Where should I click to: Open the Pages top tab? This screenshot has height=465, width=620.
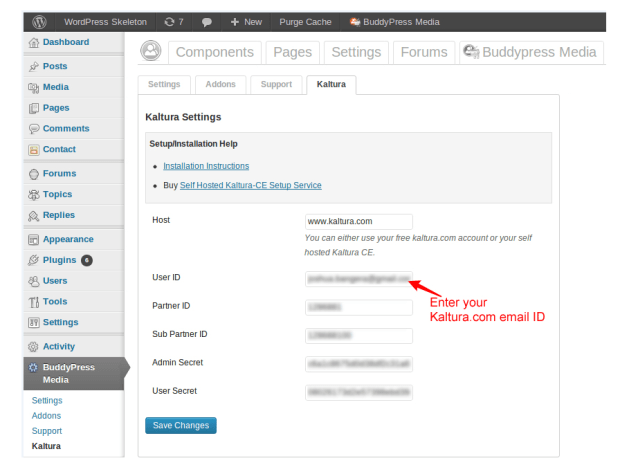click(x=293, y=52)
